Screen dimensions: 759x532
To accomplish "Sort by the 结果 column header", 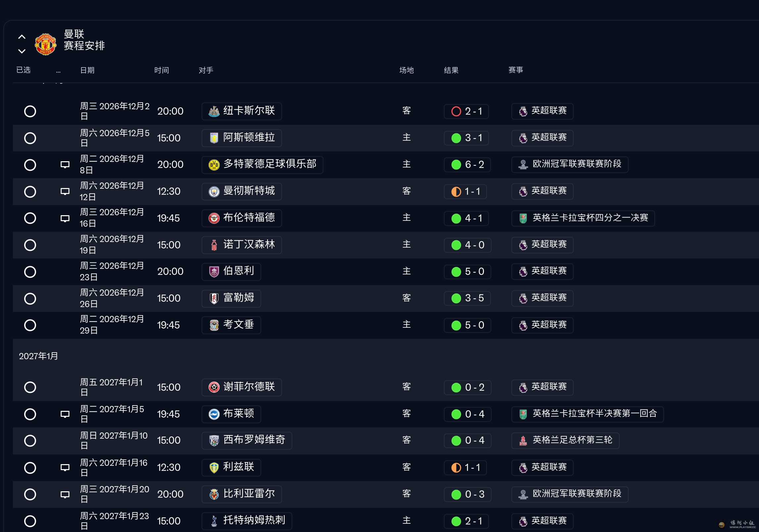I will [451, 70].
